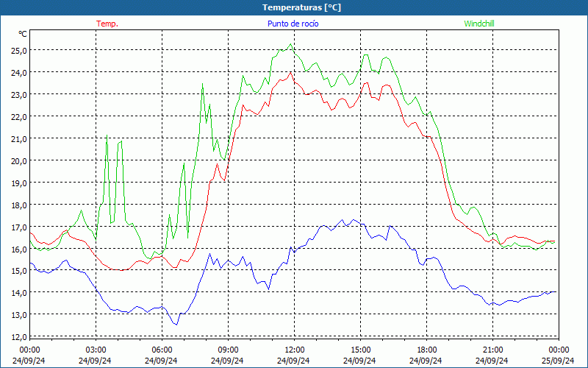Click the 12,0 y-axis value
The height and width of the screenshot is (368, 588).
pos(18,337)
